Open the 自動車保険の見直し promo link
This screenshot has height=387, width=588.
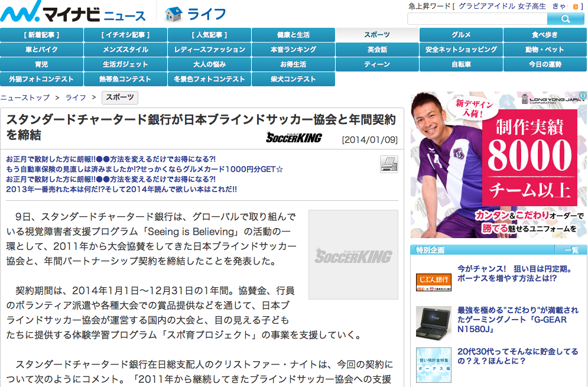pos(145,169)
